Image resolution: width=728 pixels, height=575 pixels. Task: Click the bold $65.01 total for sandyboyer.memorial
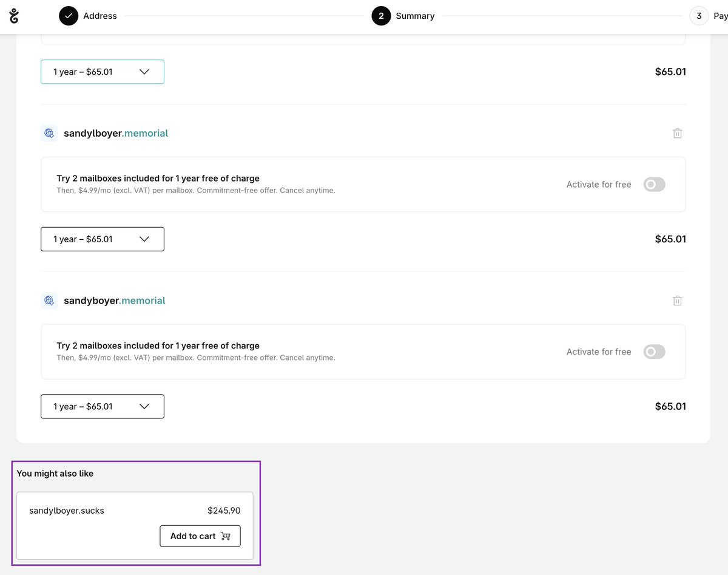[670, 407]
